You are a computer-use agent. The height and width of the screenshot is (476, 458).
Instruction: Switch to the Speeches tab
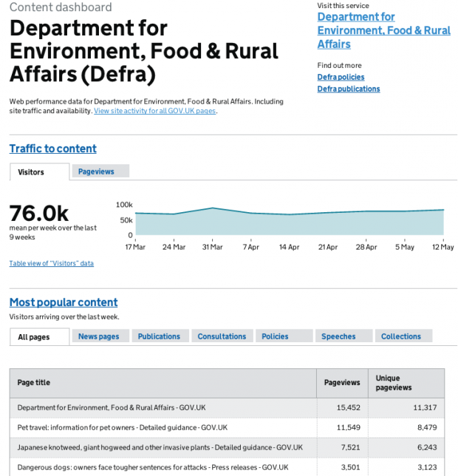pyautogui.click(x=343, y=336)
